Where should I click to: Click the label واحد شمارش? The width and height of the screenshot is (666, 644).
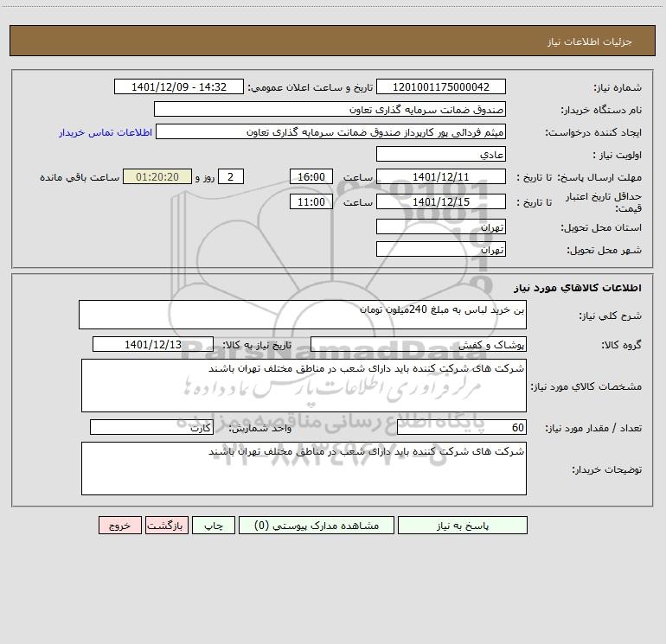pyautogui.click(x=260, y=429)
